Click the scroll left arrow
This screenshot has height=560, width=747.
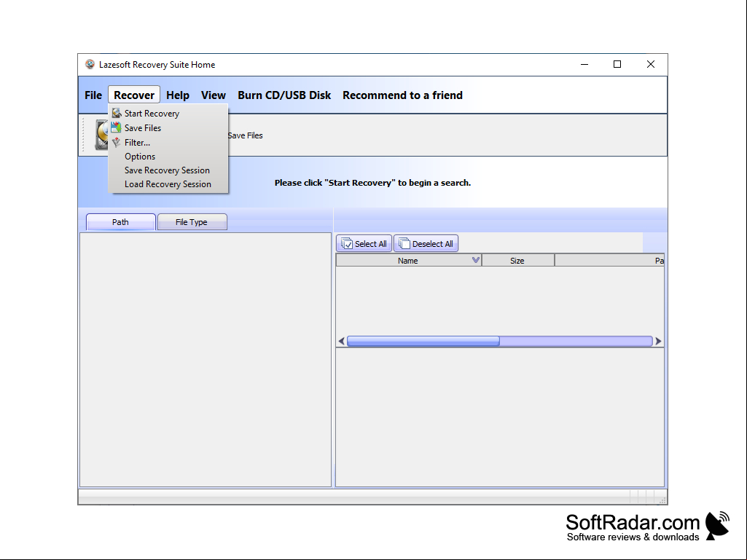pyautogui.click(x=341, y=341)
